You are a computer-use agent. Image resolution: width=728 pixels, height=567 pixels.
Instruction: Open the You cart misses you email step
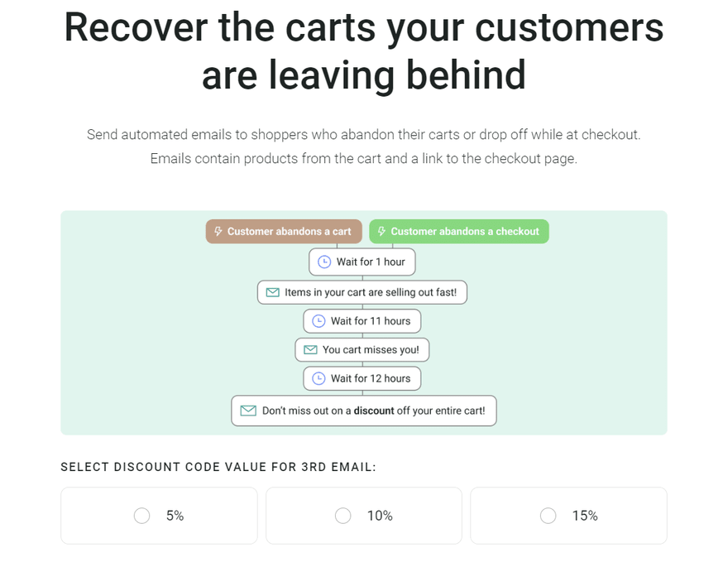[x=362, y=349]
